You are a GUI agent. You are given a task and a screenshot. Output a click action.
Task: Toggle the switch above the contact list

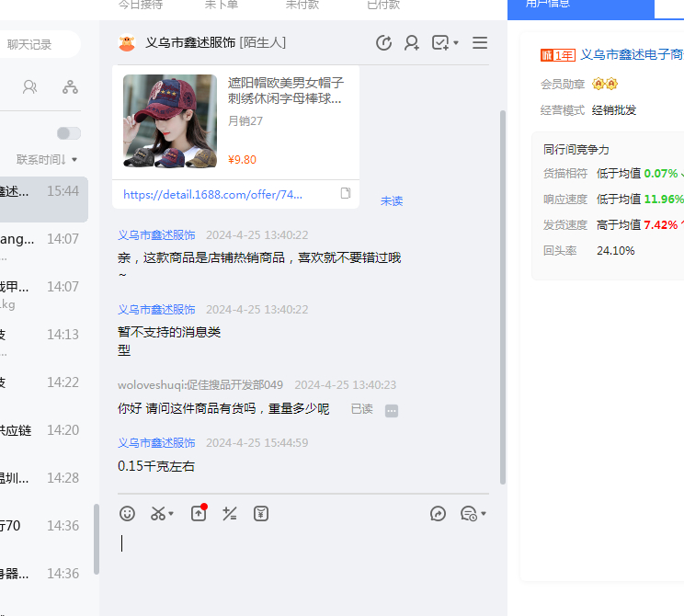(69, 133)
